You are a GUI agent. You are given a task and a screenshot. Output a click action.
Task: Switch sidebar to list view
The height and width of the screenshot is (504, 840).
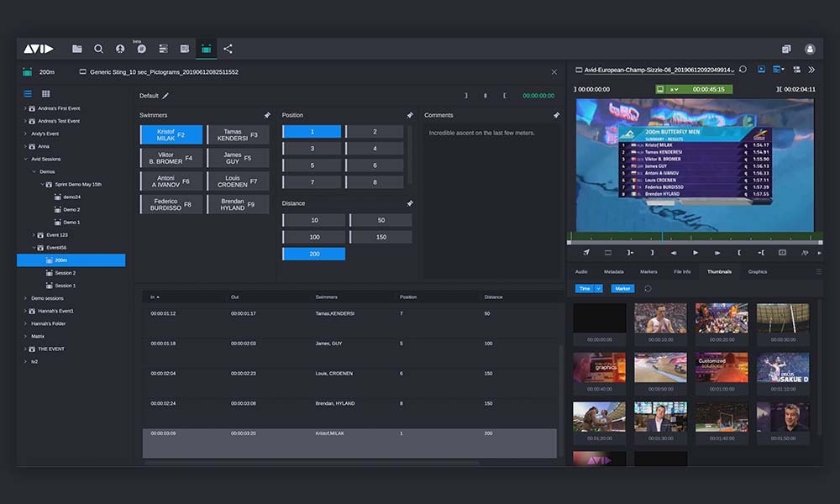pyautogui.click(x=28, y=94)
